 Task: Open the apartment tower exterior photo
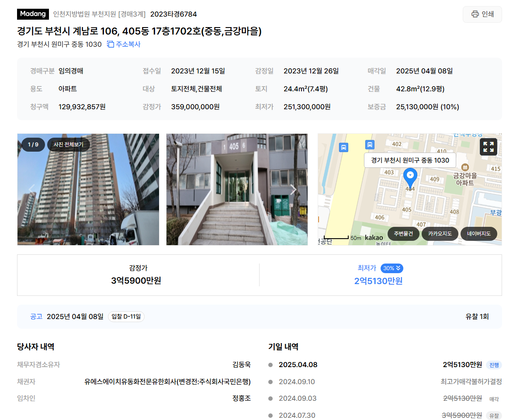(x=88, y=190)
